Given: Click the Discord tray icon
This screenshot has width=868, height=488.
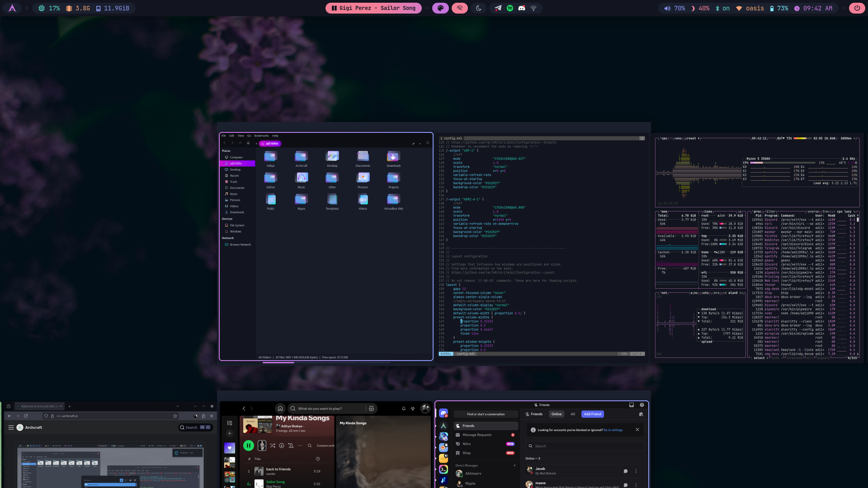Looking at the screenshot, I should coord(522,8).
